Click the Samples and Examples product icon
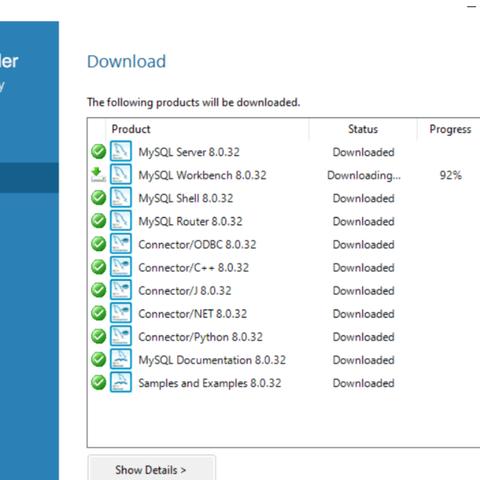The image size is (480, 480). click(121, 382)
